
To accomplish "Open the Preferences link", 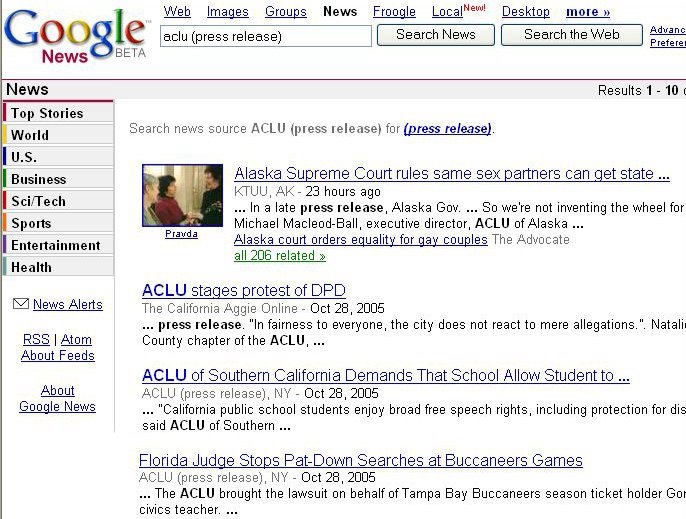I will [x=668, y=42].
